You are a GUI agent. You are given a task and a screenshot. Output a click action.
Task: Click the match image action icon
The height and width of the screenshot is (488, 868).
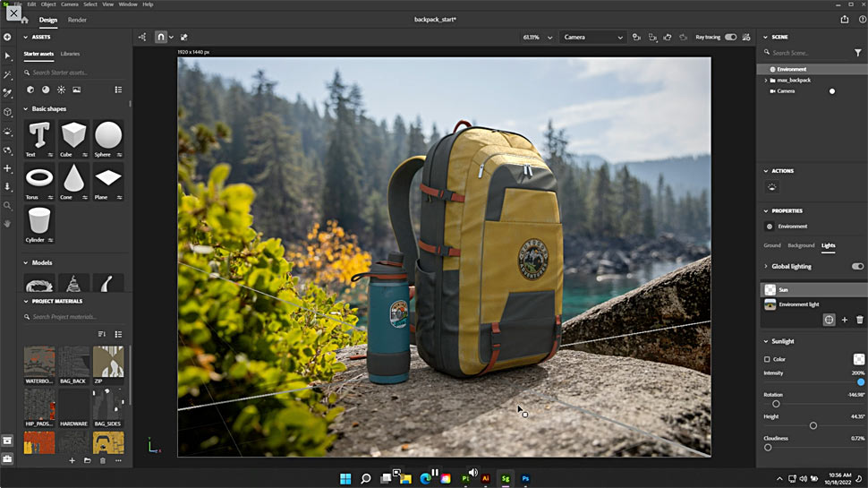(771, 187)
